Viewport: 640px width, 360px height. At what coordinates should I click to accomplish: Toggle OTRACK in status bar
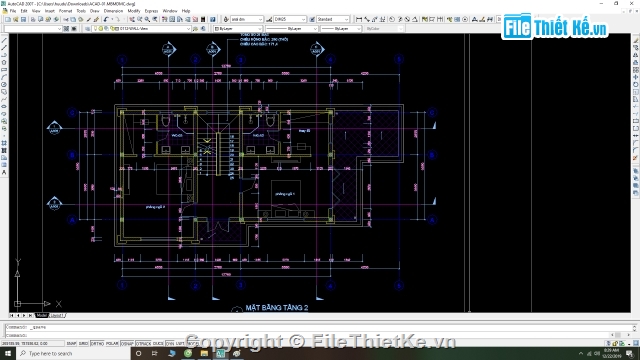pyautogui.click(x=143, y=344)
